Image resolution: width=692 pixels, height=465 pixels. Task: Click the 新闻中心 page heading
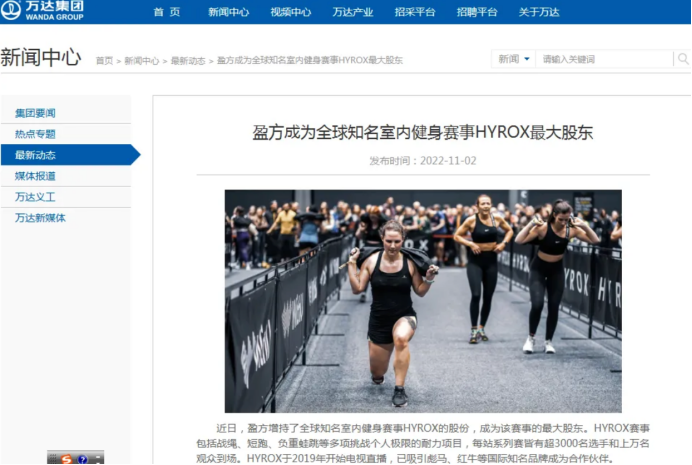41,57
